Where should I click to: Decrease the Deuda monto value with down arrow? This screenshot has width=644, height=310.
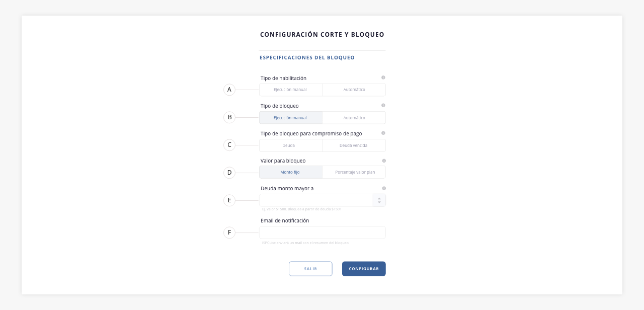pyautogui.click(x=379, y=202)
